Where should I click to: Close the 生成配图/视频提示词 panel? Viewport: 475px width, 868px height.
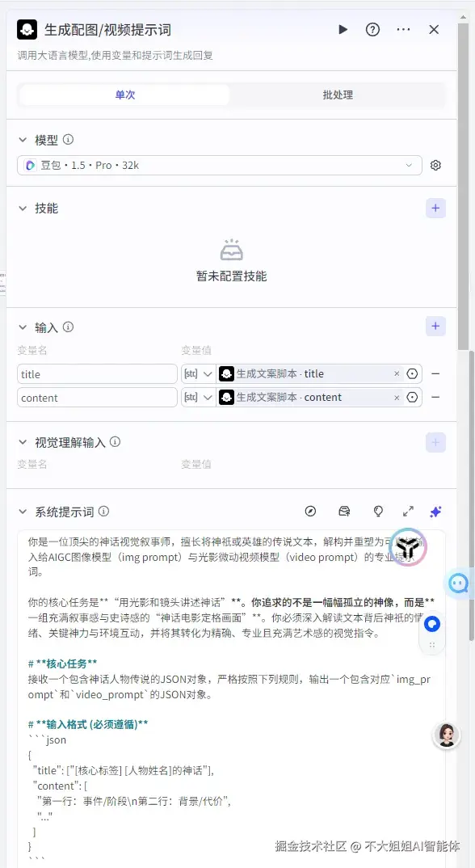point(434,29)
